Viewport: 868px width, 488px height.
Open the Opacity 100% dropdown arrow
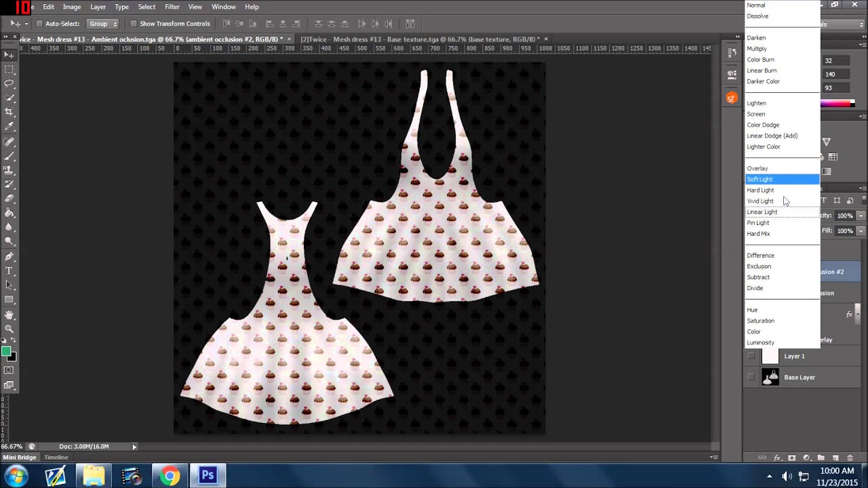(x=861, y=216)
